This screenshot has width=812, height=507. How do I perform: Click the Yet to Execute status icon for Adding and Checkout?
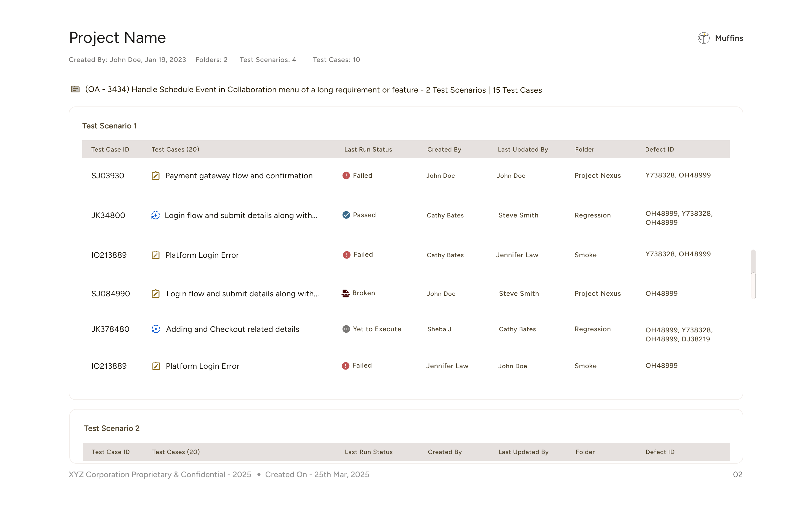[x=346, y=329]
